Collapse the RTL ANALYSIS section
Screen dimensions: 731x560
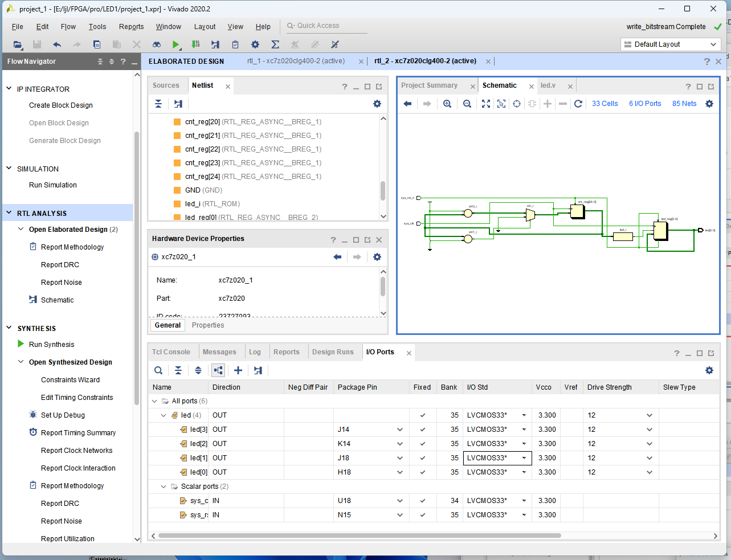click(x=9, y=213)
